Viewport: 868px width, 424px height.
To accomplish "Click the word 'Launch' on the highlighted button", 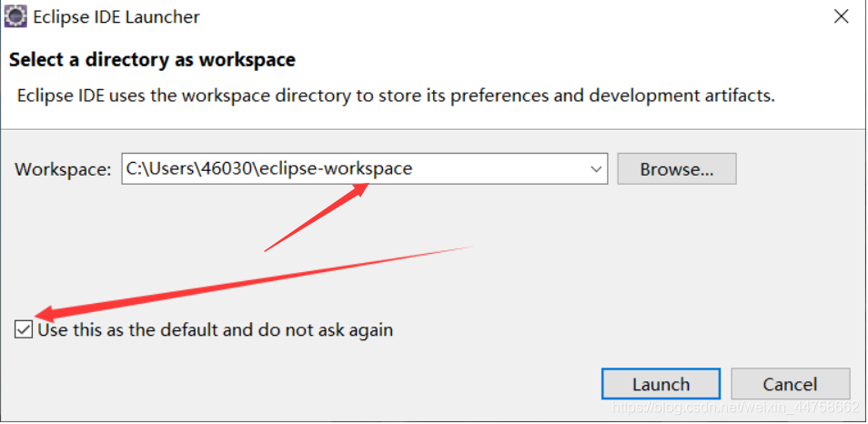I will pyautogui.click(x=661, y=384).
